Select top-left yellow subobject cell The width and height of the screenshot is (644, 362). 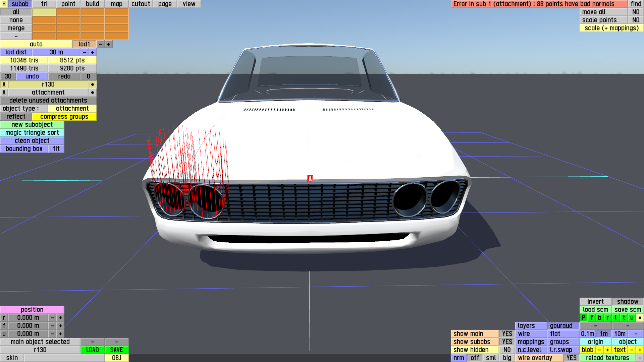pos(44,12)
